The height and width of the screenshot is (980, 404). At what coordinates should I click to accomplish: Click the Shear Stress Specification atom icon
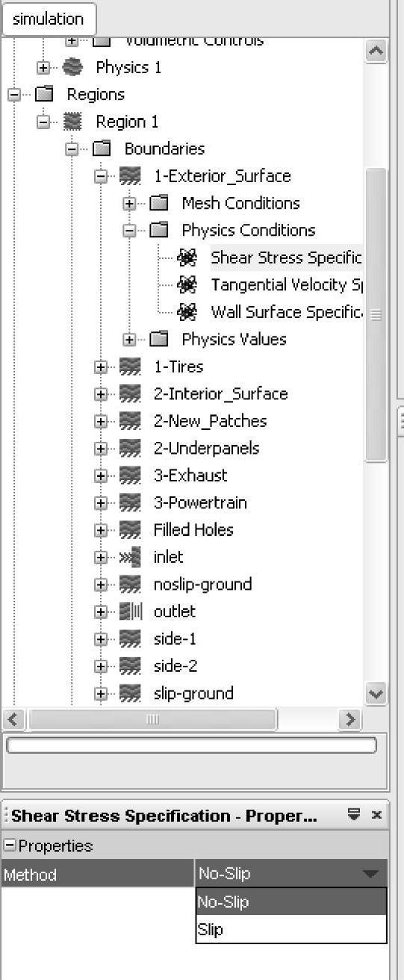187,258
